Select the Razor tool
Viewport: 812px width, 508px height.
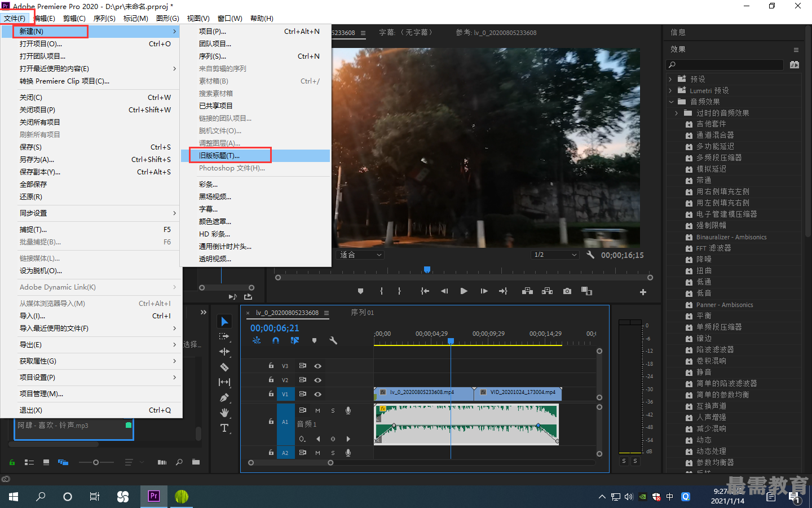pos(224,367)
